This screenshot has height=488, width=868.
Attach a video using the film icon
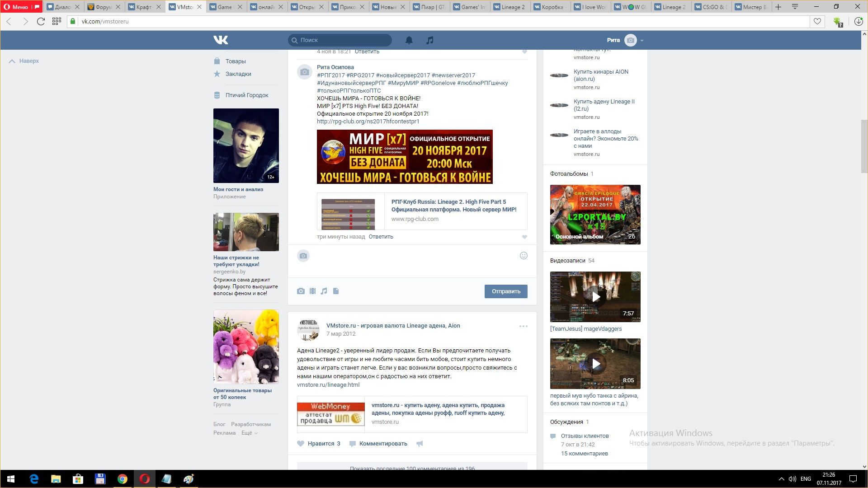[x=312, y=291]
